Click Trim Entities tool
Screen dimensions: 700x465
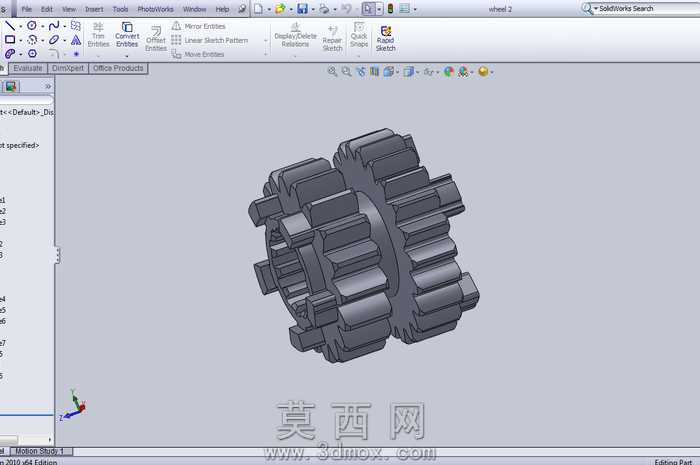pos(98,35)
